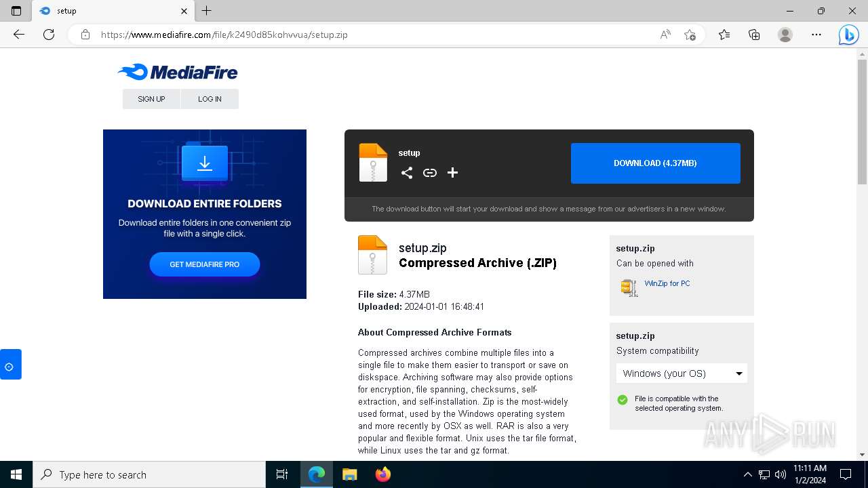This screenshot has height=488, width=868.
Task: Click the "Can be opened with" label
Action: [655, 263]
